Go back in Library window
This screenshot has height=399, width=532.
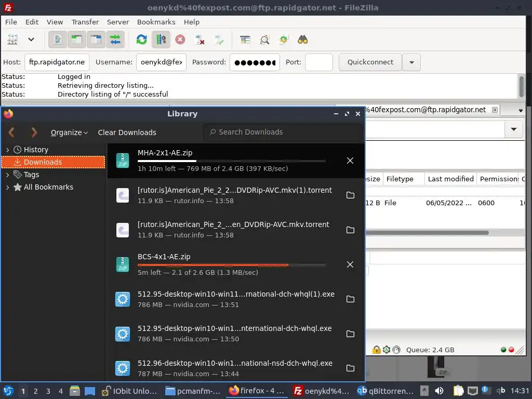tap(11, 132)
